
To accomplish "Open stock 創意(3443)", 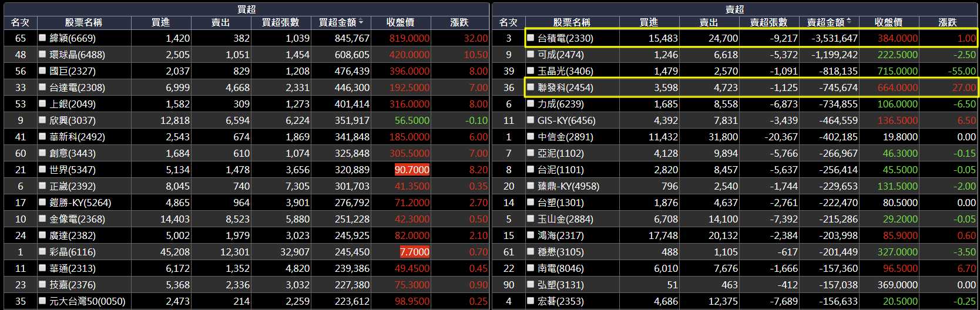I will (x=72, y=153).
